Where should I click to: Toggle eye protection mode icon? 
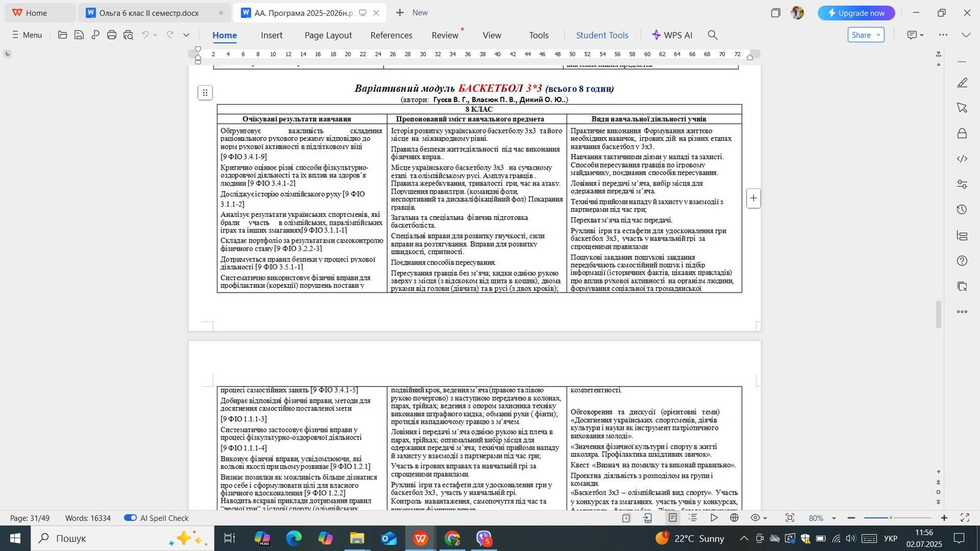click(755, 518)
